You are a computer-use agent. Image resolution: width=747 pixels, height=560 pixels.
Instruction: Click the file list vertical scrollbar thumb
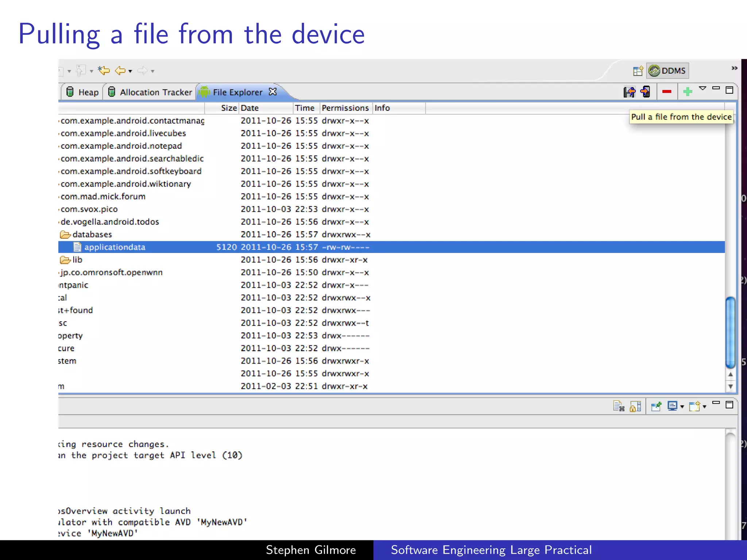(x=730, y=333)
